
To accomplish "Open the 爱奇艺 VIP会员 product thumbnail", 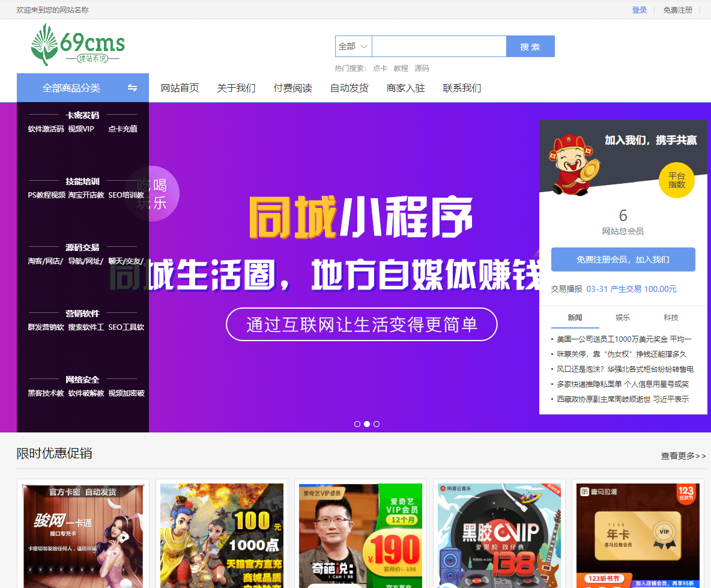I will (x=360, y=536).
